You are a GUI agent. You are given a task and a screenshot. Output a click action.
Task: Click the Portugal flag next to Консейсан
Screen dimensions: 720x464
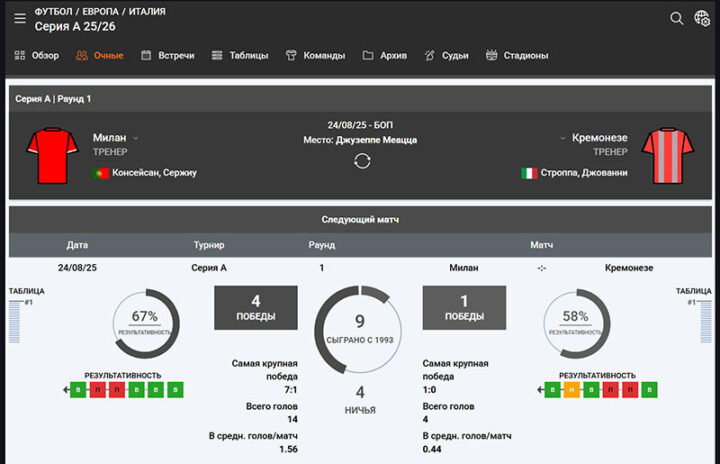click(101, 173)
